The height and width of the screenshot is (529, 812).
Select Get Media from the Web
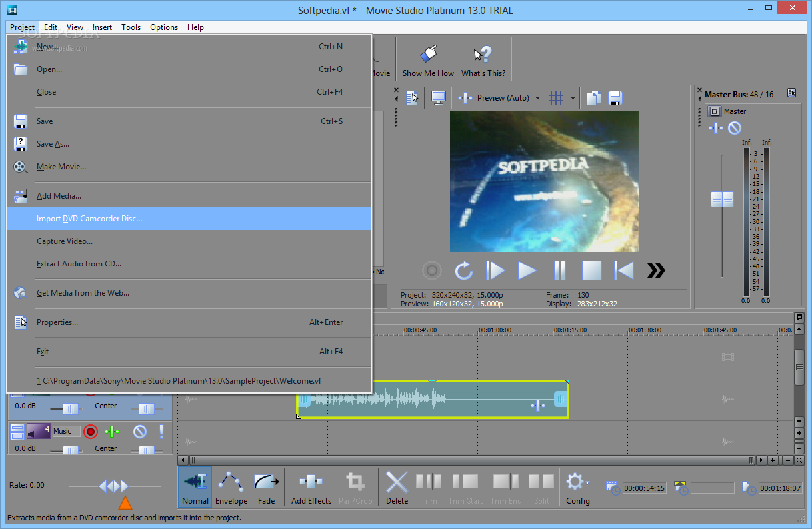(189, 293)
